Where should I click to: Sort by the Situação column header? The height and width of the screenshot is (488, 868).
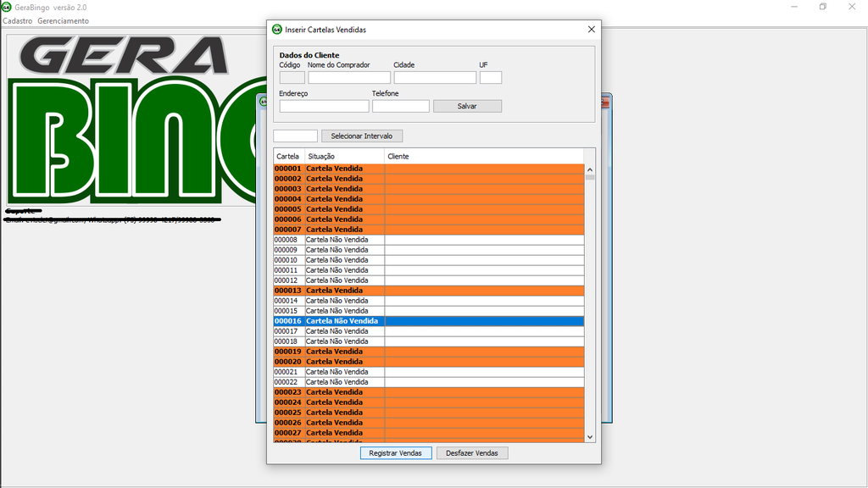point(344,157)
